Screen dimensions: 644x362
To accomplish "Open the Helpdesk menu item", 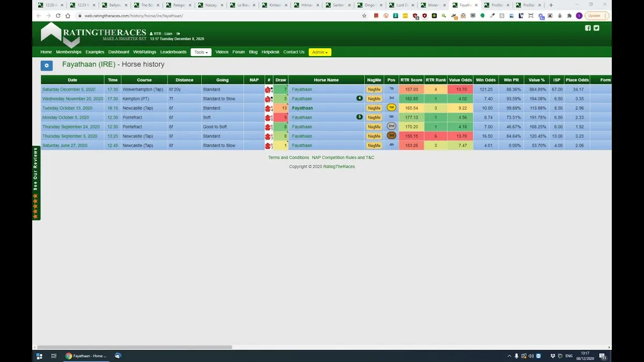I will point(270,52).
